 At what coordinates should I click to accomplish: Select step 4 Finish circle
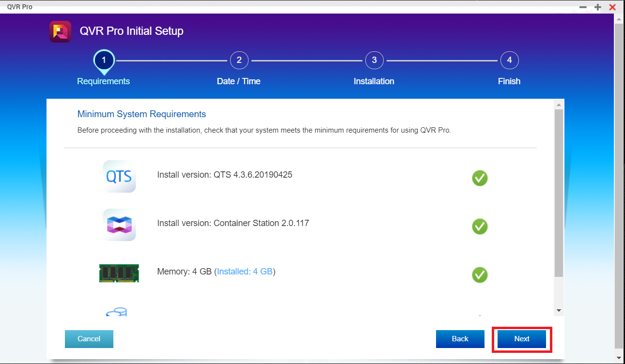click(509, 61)
